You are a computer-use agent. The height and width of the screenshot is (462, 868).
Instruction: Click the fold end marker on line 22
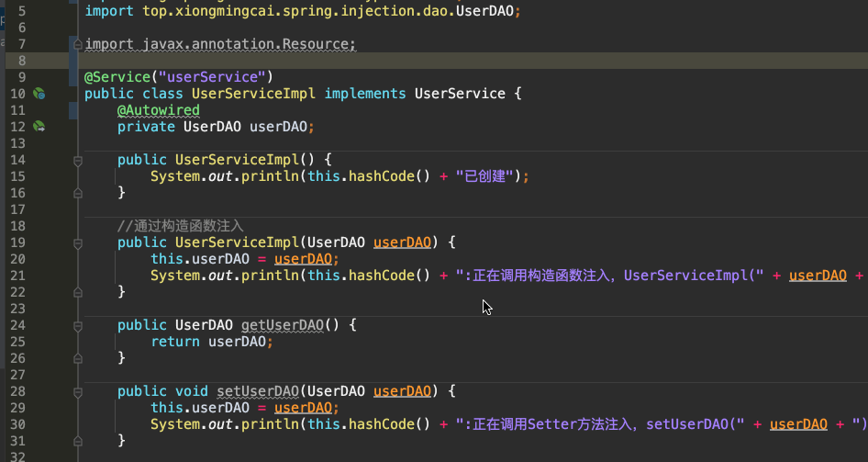77,292
